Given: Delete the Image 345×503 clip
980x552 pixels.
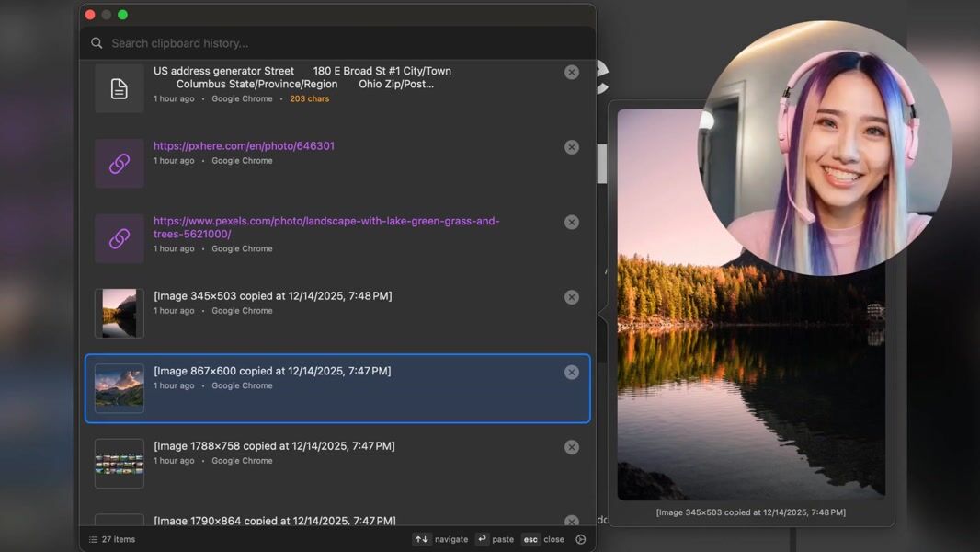Looking at the screenshot, I should (x=571, y=297).
